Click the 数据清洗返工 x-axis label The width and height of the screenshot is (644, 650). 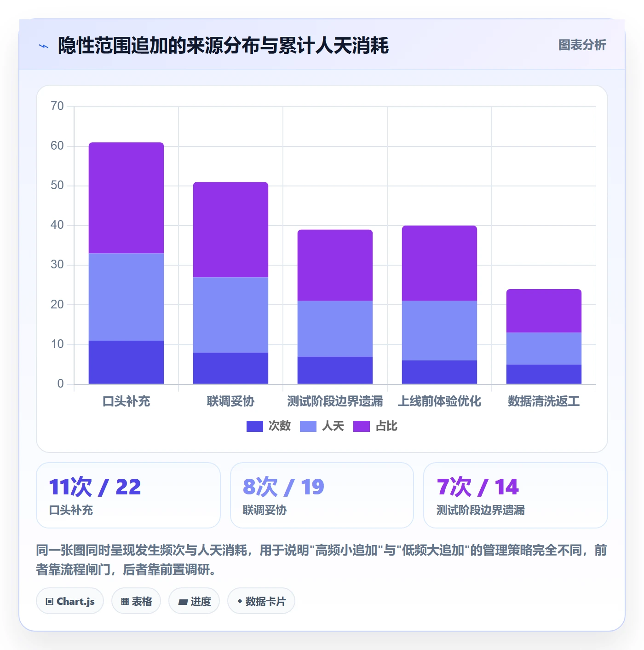(544, 401)
